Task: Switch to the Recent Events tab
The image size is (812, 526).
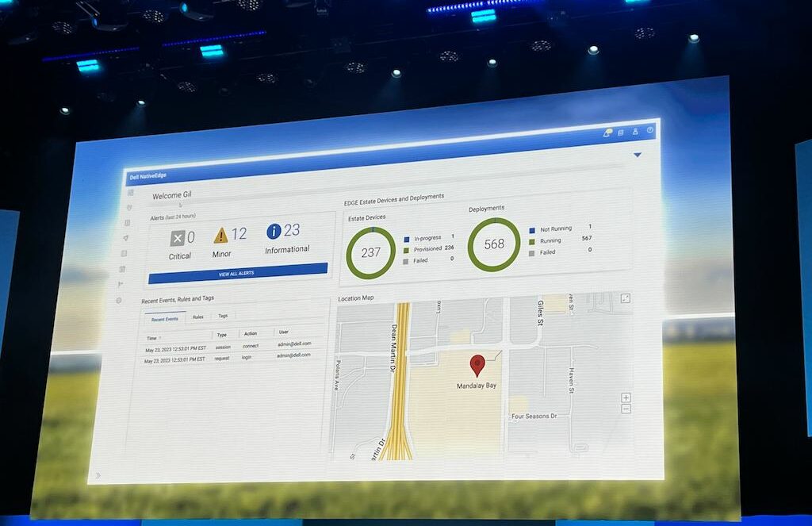Action: (x=165, y=319)
